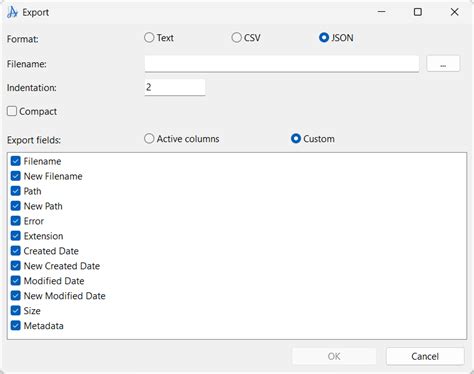Click the disabled OK button

coord(334,356)
